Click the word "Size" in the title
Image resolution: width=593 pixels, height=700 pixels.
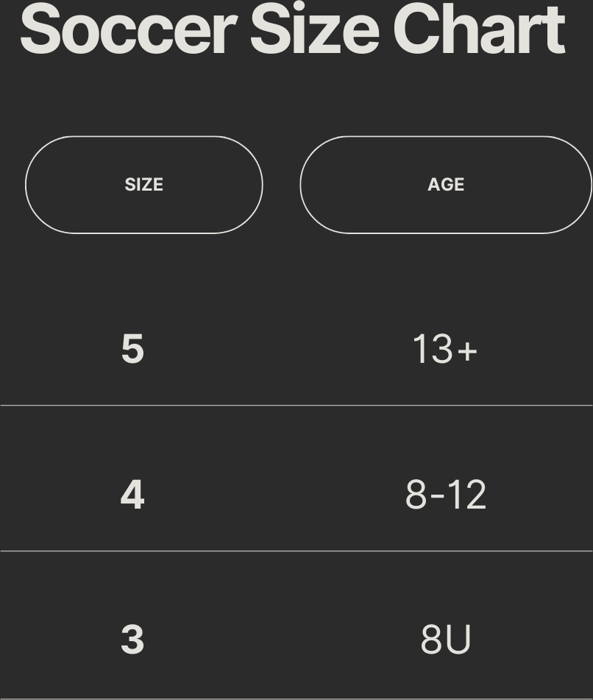tap(315, 29)
